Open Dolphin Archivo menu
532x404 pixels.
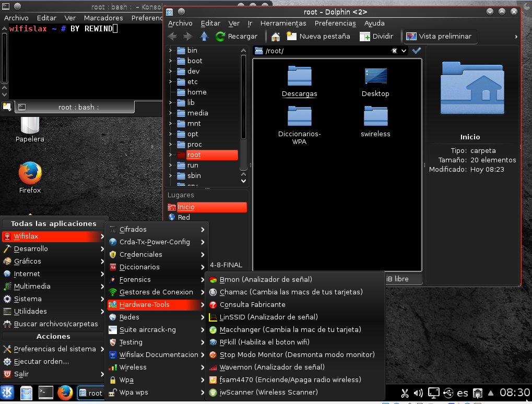[x=180, y=23]
